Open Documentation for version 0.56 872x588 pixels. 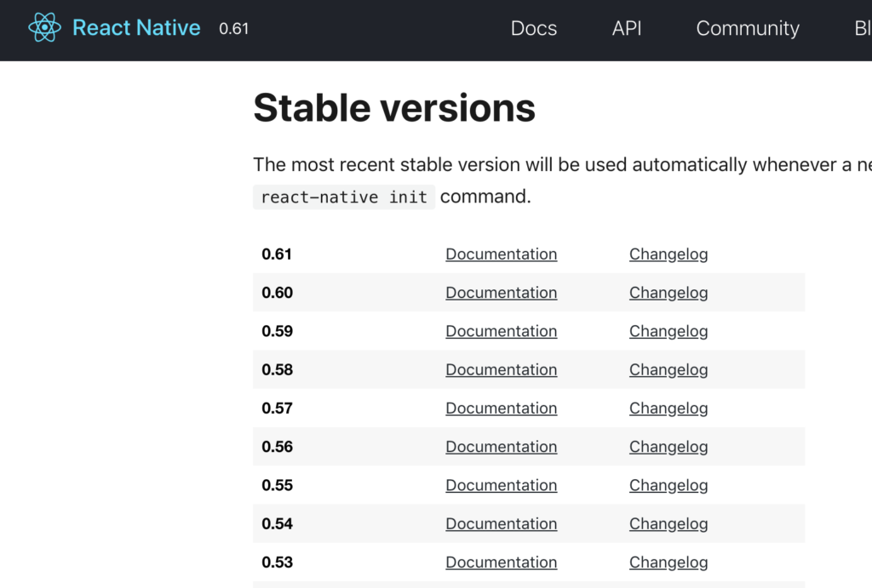click(501, 447)
